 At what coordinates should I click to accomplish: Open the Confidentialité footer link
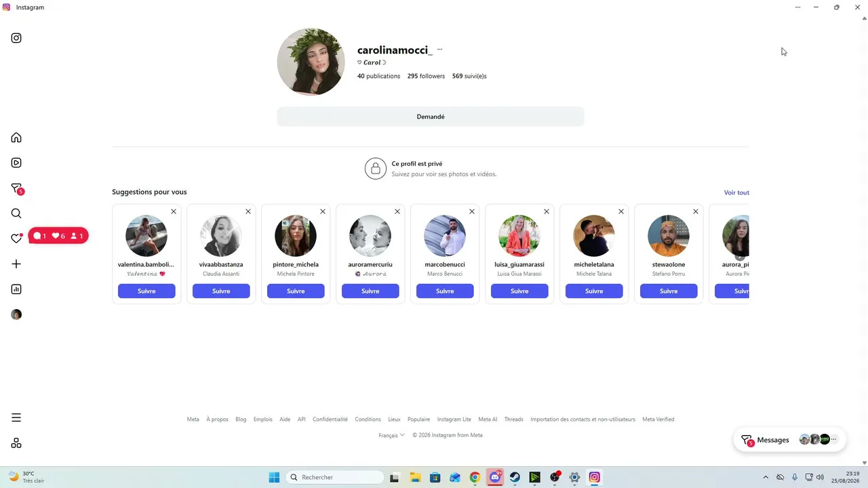[x=330, y=420]
